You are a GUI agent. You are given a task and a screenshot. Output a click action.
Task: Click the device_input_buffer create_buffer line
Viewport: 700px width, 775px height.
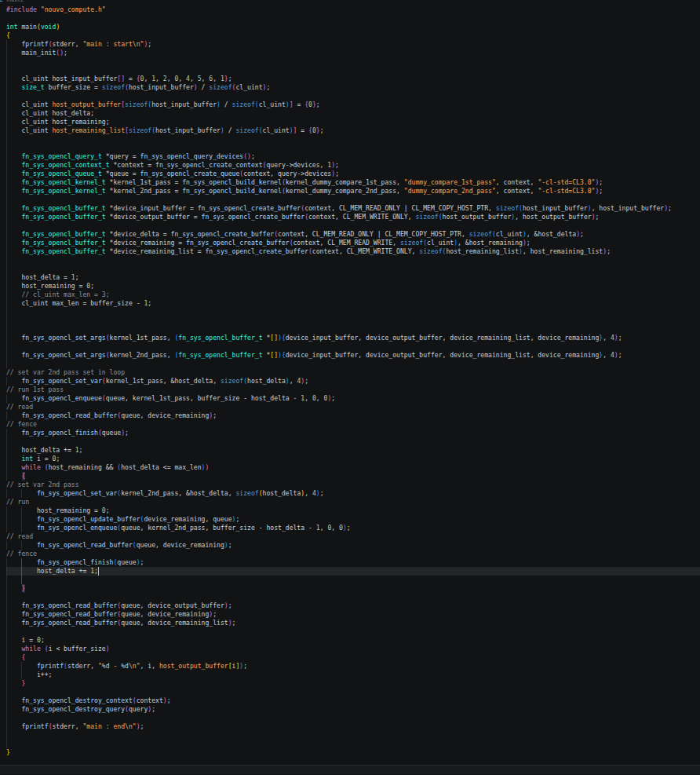[x=346, y=208]
